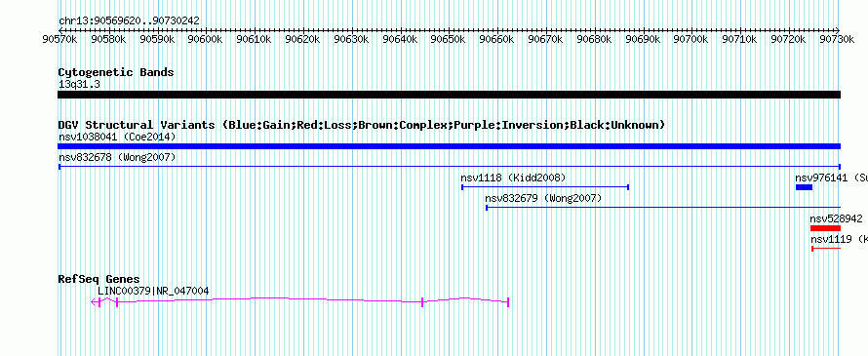This screenshot has width=868, height=356.
Task: Click the 90720k ruler tick label
Action: (x=789, y=39)
